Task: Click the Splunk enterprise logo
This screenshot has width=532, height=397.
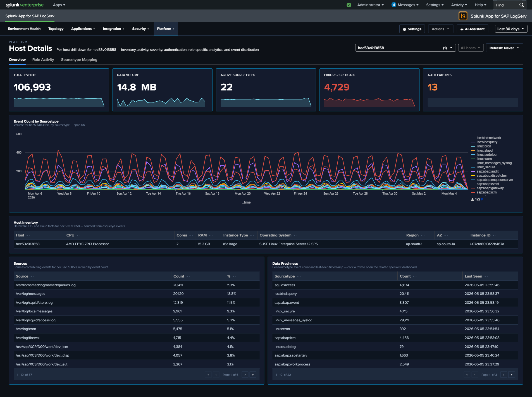Action: tap(25, 5)
